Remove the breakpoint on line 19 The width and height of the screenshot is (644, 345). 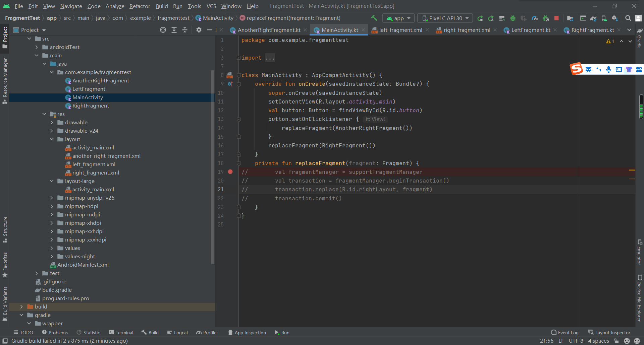[230, 172]
